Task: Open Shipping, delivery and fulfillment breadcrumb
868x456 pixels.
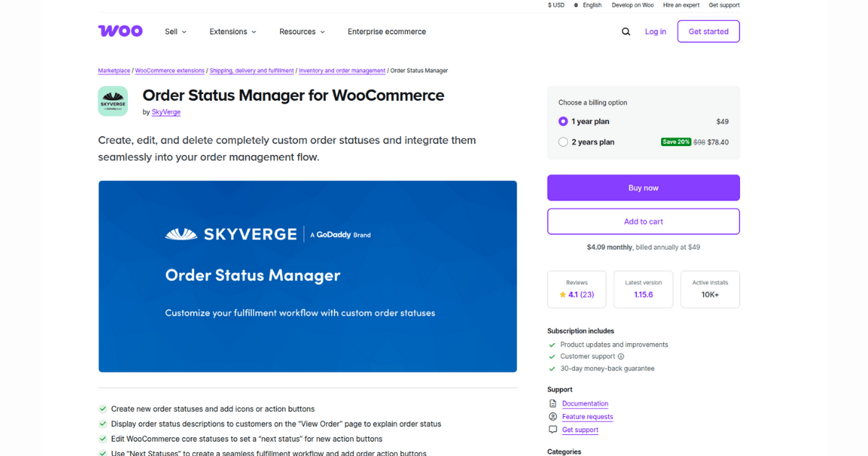Action: click(x=252, y=71)
